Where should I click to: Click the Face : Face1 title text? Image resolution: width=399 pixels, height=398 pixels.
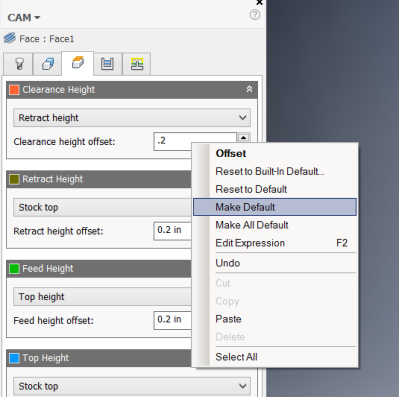(47, 39)
